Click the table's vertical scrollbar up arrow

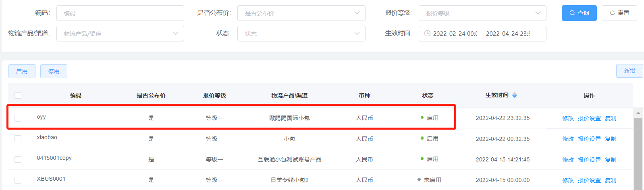tap(638, 113)
